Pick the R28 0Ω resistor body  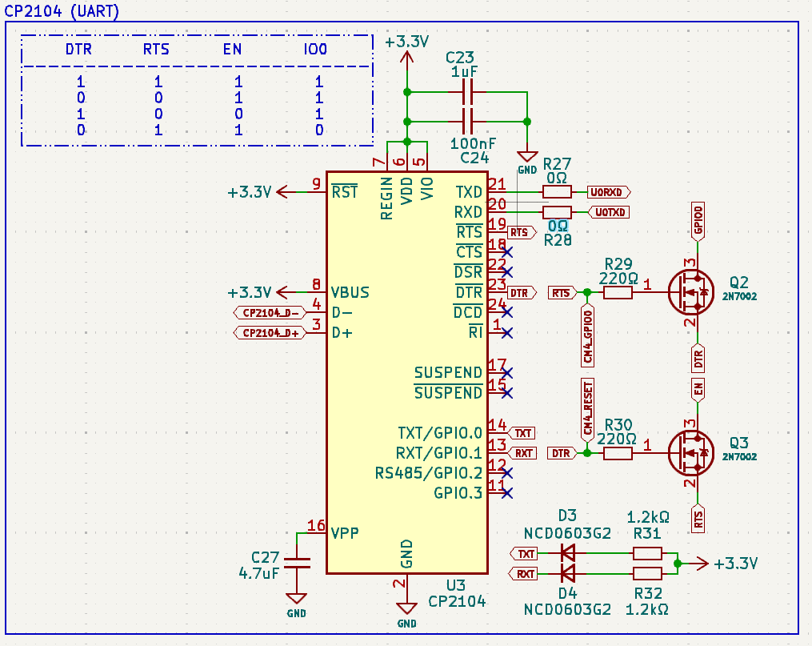(557, 212)
